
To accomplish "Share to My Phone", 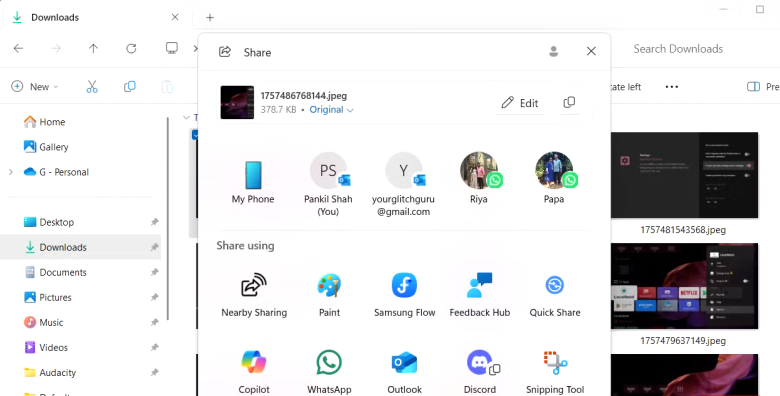I will coord(253,182).
